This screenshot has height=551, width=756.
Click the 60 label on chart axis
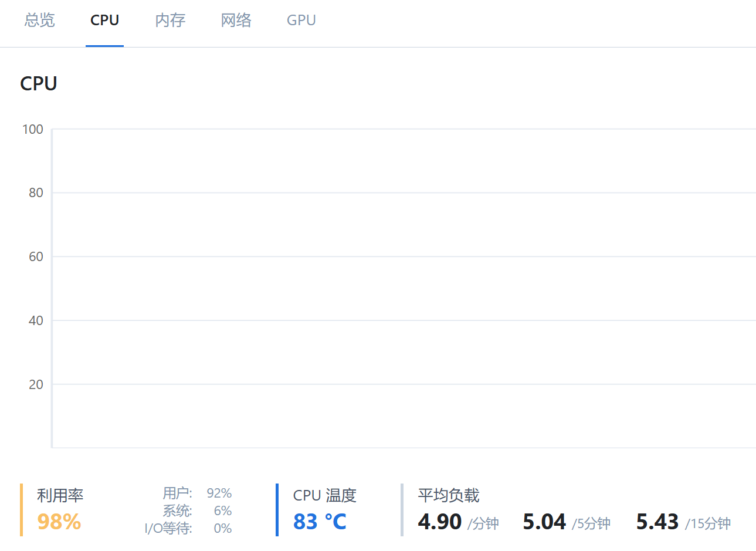coord(36,256)
